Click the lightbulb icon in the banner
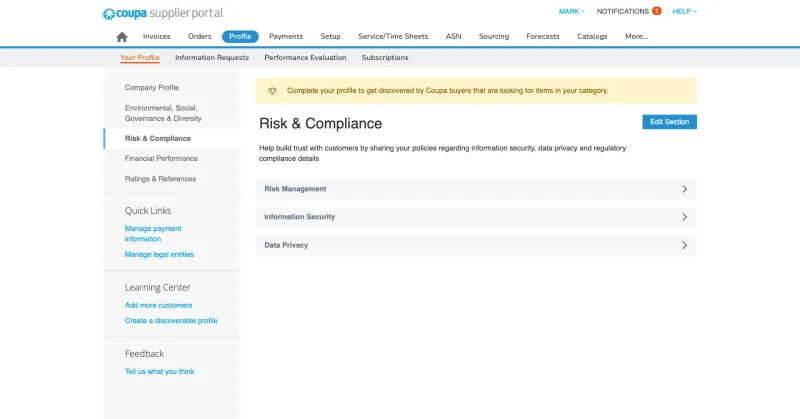800x419 pixels. pos(272,91)
